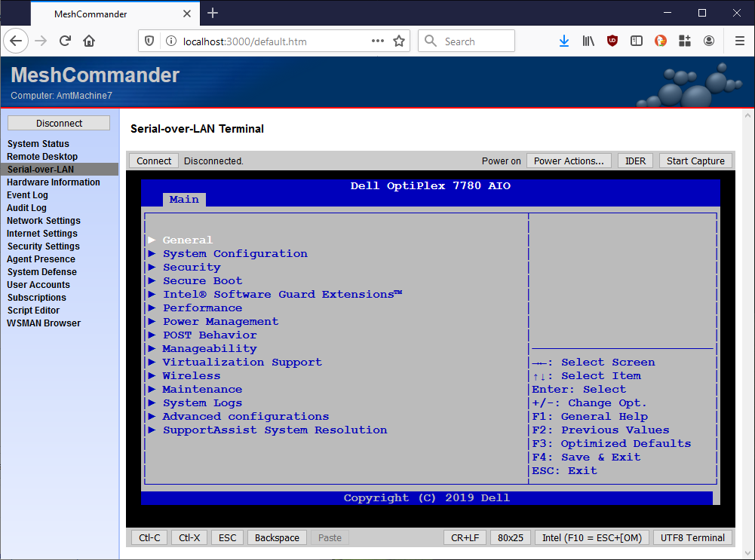Click the IDER button
Viewport: 755px width, 560px height.
tap(635, 161)
